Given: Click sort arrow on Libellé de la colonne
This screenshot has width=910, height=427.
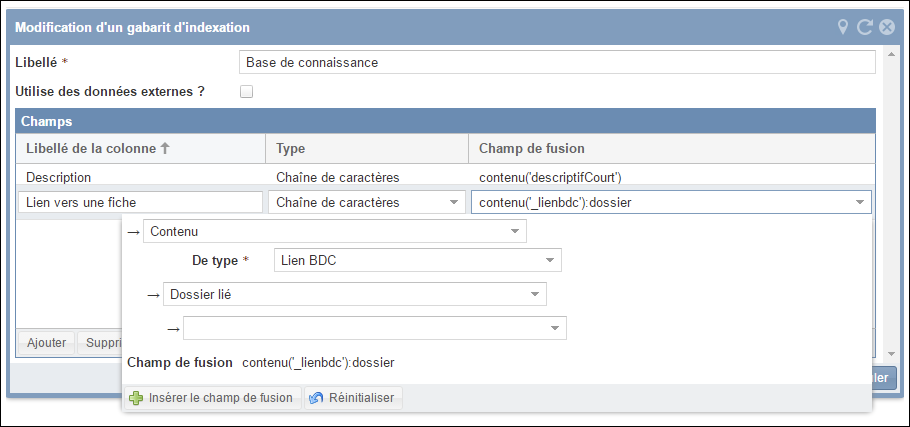Looking at the screenshot, I should 165,148.
